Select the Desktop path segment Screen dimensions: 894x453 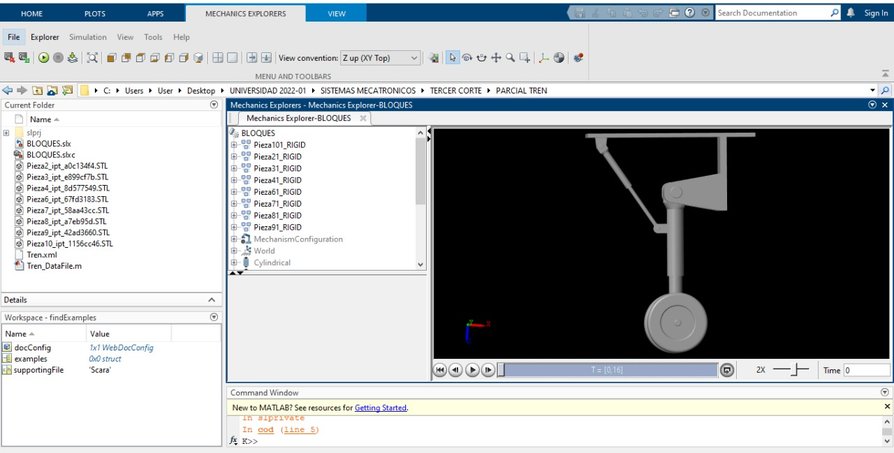click(201, 91)
